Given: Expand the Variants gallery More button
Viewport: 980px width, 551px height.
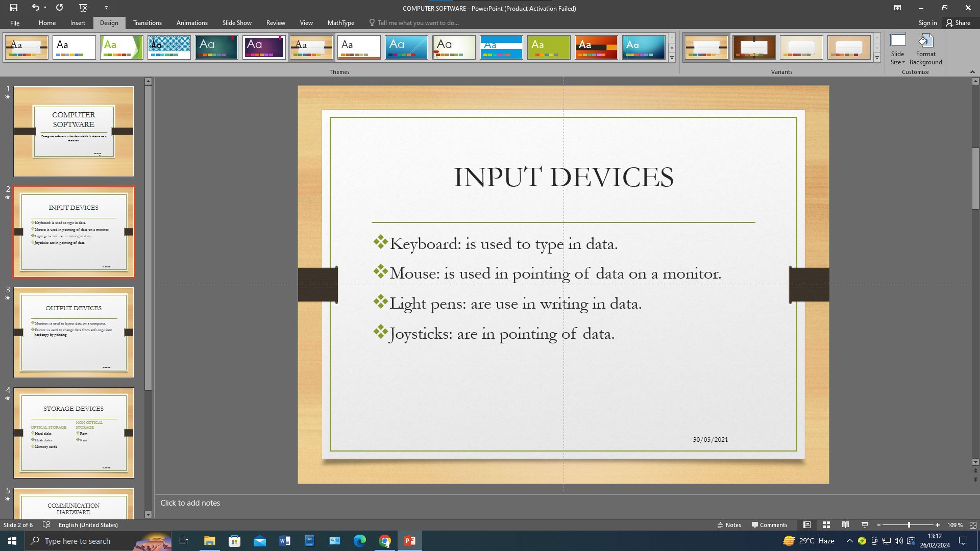Looking at the screenshot, I should click(877, 58).
